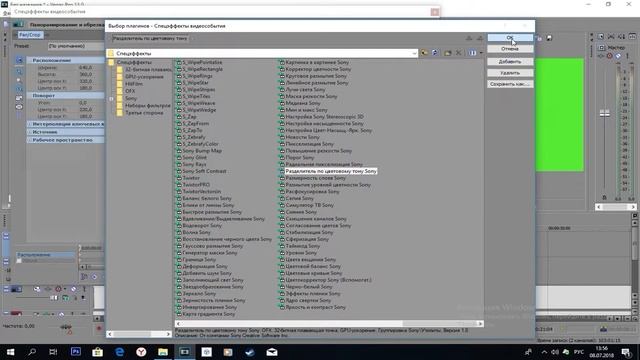Select the Стабилизация Sony plugin
The width and height of the screenshot is (640, 360).
309,232
